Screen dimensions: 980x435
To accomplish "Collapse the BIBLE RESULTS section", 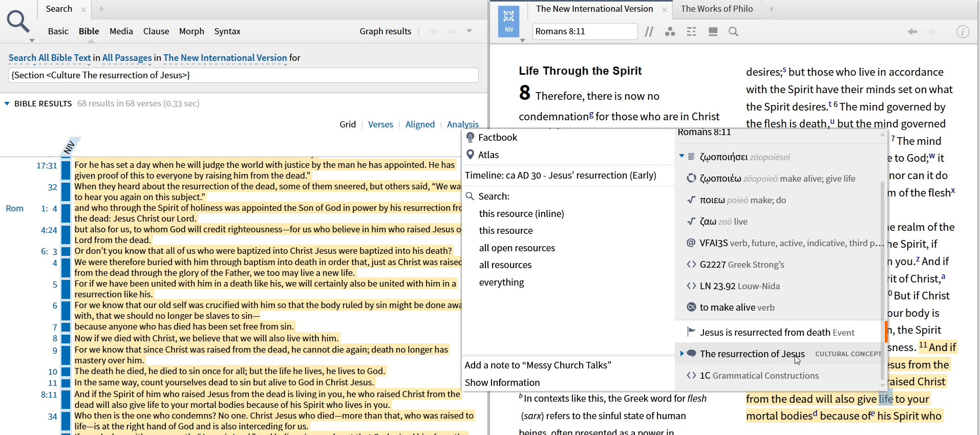I will tap(7, 103).
